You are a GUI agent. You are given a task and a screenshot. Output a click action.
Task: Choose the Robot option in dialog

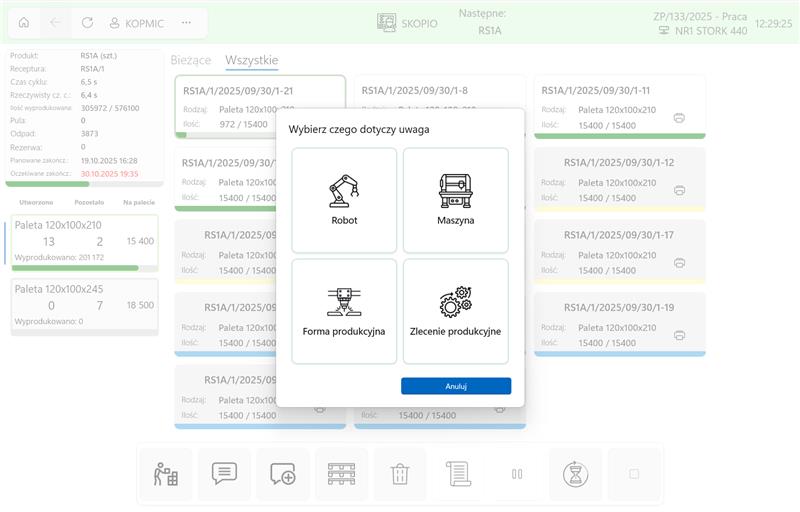pos(344,200)
